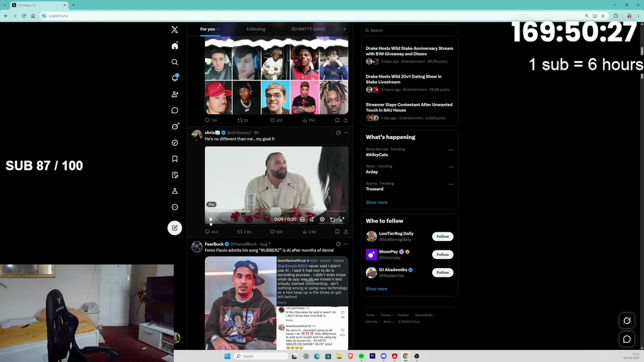
Task: Switch to the Following tab
Action: click(256, 29)
